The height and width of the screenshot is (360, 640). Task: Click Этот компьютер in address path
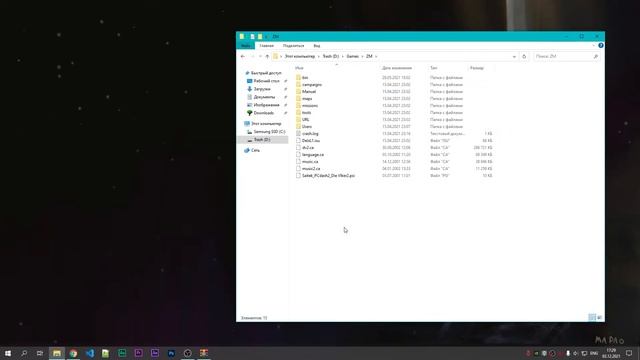300,56
